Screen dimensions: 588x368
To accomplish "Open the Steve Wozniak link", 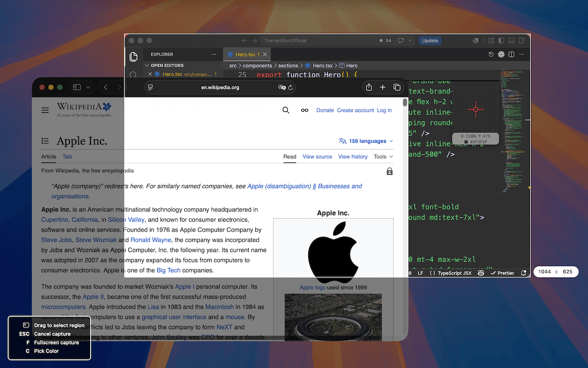I will (x=96, y=240).
